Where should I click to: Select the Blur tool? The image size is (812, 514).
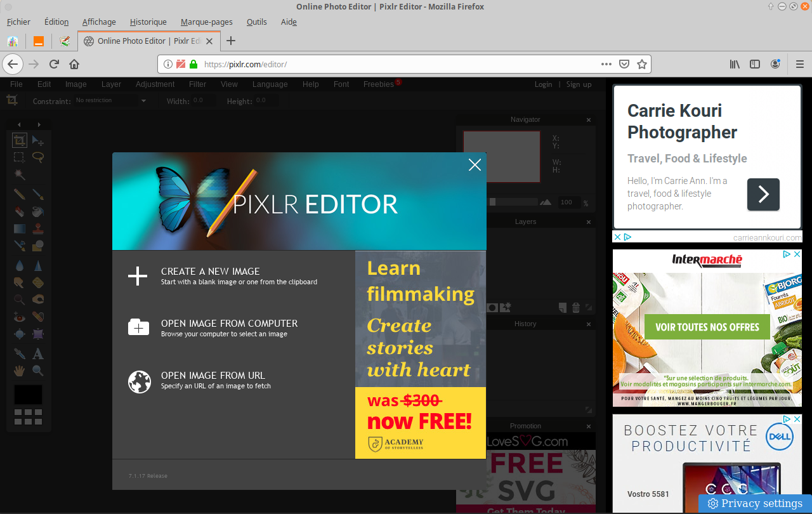[x=20, y=265]
